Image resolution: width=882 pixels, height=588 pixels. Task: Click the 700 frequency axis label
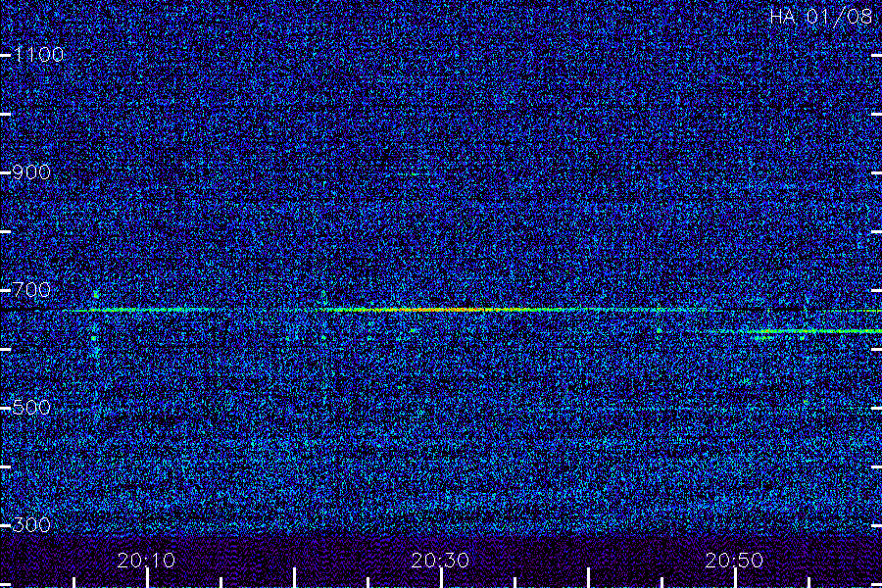point(32,290)
